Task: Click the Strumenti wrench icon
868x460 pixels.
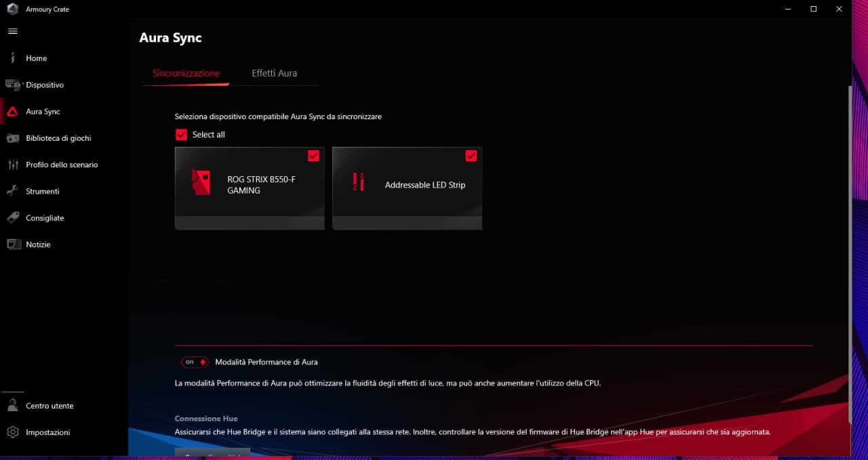Action: click(12, 191)
